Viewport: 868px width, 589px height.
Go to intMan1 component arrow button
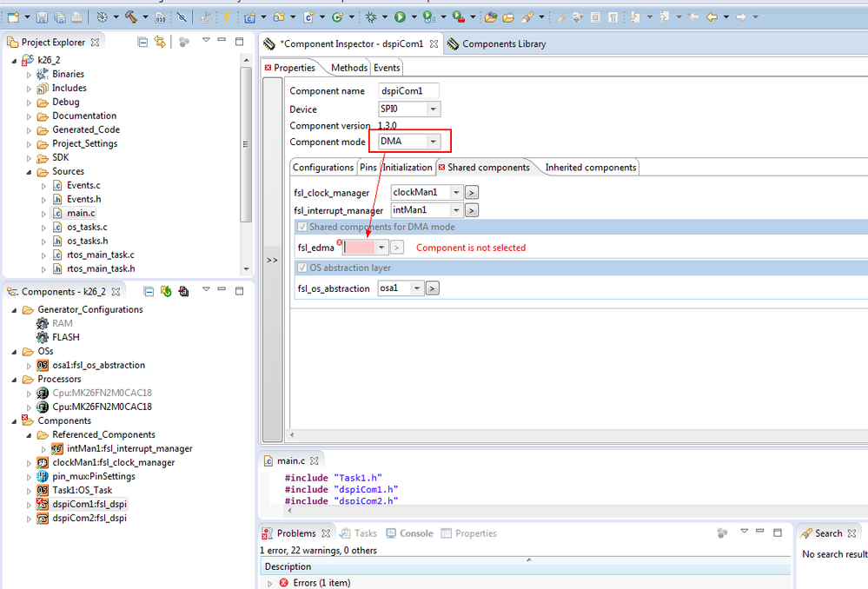click(x=471, y=210)
